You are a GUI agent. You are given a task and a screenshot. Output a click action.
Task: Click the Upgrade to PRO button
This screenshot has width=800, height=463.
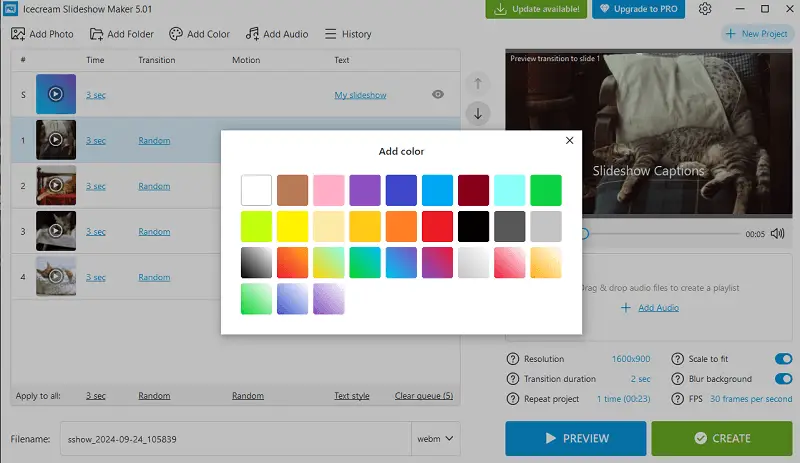pos(638,9)
